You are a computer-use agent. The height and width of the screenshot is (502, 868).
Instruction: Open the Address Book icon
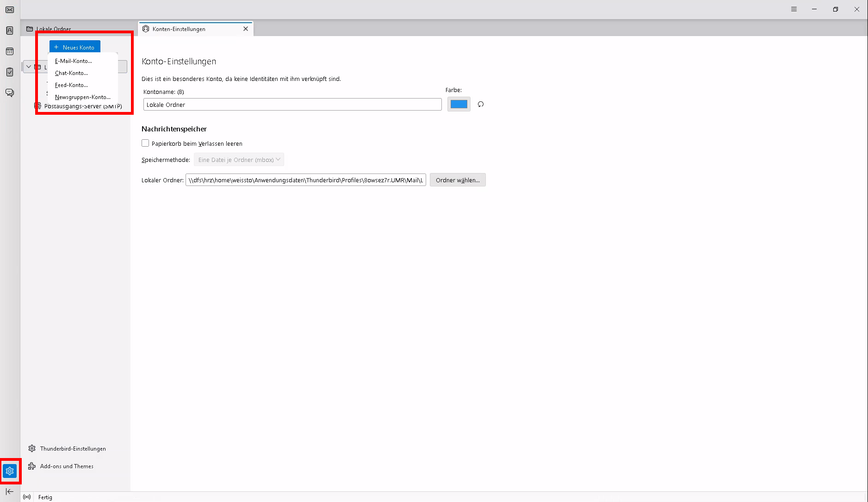10,31
